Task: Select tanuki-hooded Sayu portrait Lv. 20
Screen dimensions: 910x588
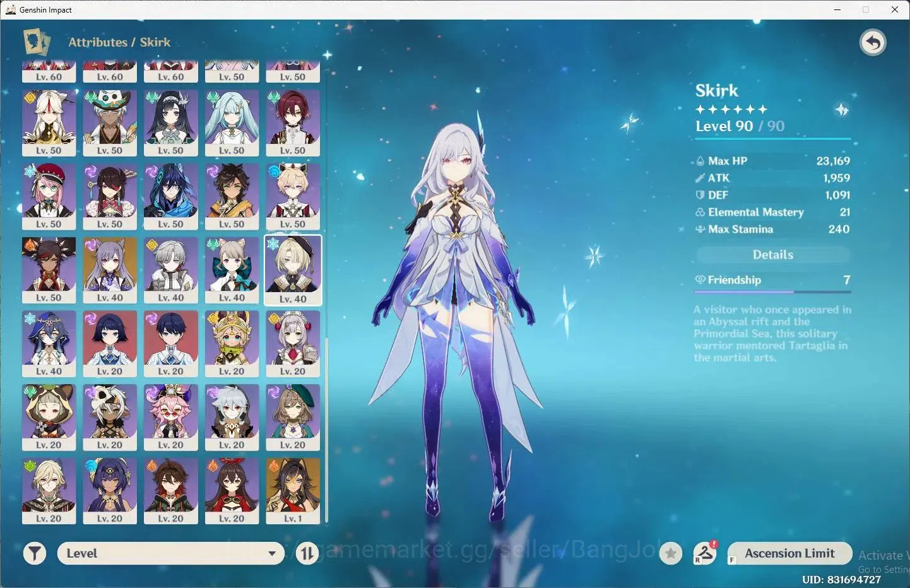Action: tap(49, 418)
